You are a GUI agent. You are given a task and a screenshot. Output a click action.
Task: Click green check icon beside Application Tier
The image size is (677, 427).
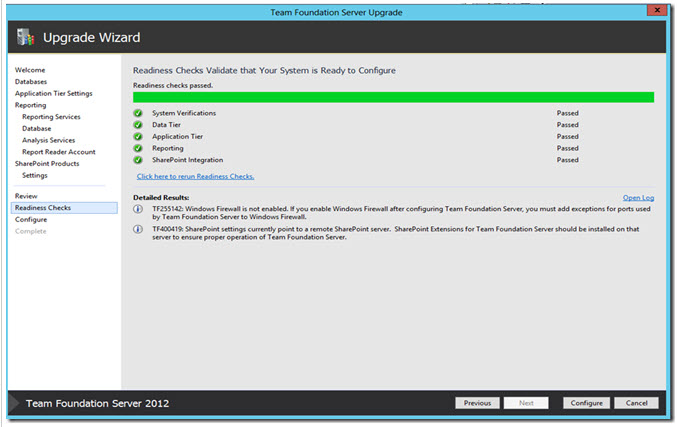point(138,136)
